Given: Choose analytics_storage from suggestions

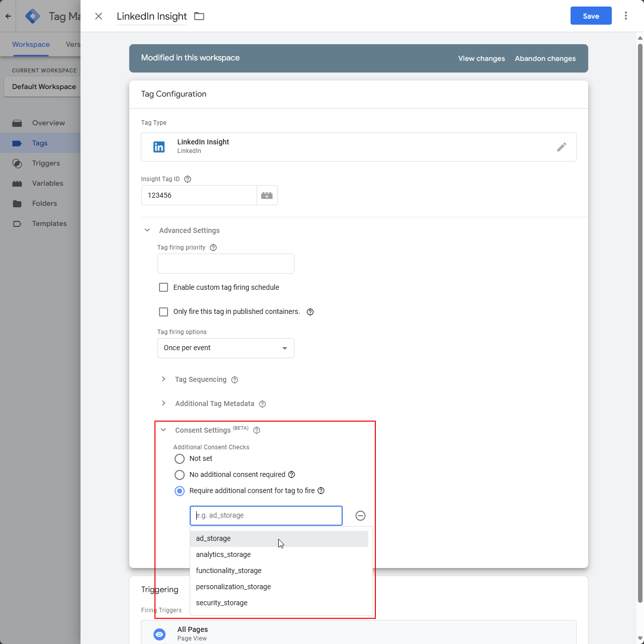Looking at the screenshot, I should click(x=279, y=554).
